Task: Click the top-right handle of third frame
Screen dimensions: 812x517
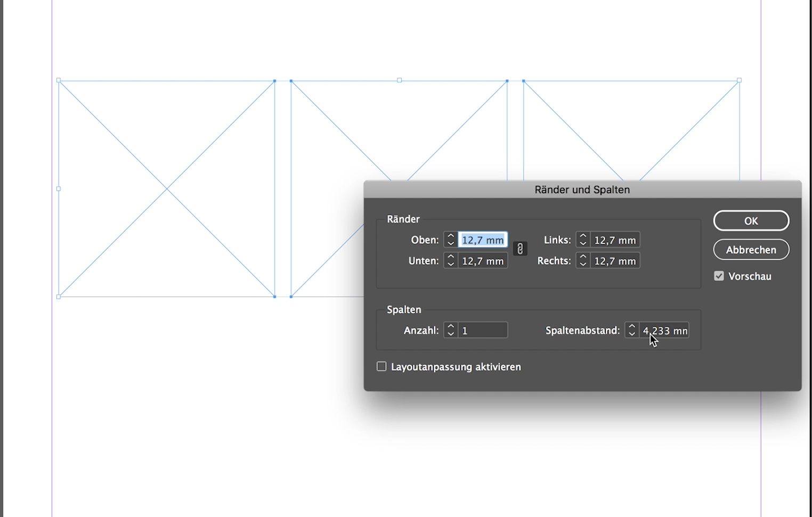Action: (740, 80)
